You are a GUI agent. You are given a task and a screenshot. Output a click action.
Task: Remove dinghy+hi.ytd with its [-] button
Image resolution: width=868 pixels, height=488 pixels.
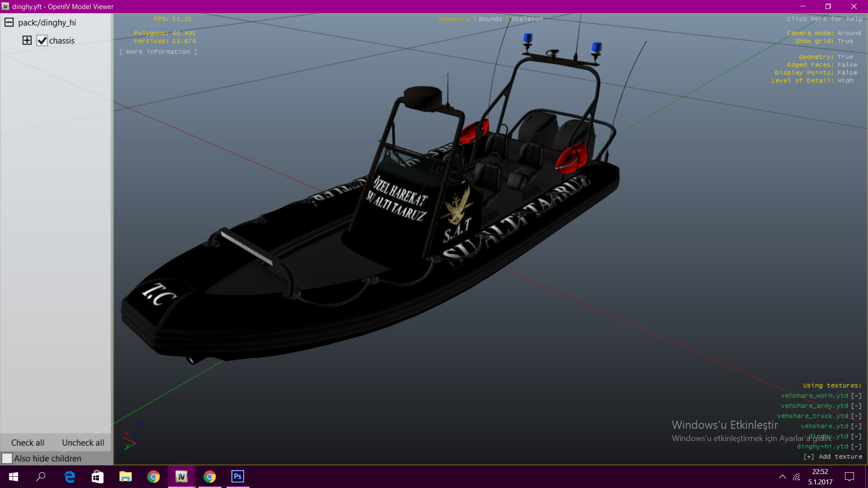tap(856, 446)
